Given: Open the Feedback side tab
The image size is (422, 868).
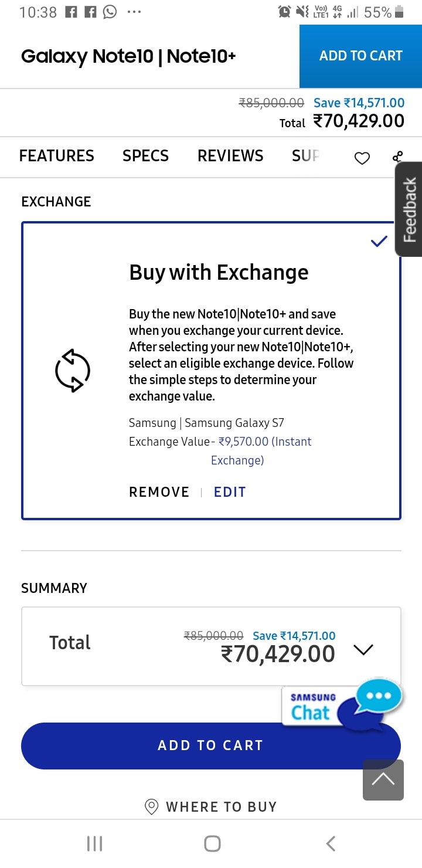Looking at the screenshot, I should 409,209.
